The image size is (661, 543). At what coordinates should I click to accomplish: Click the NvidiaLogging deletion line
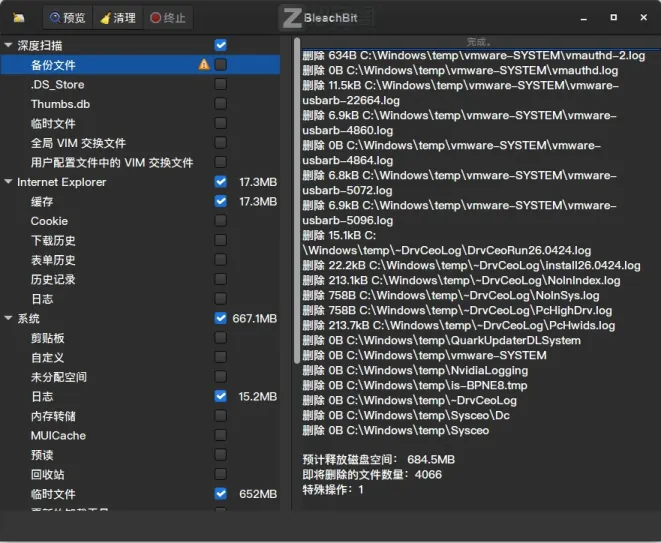click(x=415, y=370)
